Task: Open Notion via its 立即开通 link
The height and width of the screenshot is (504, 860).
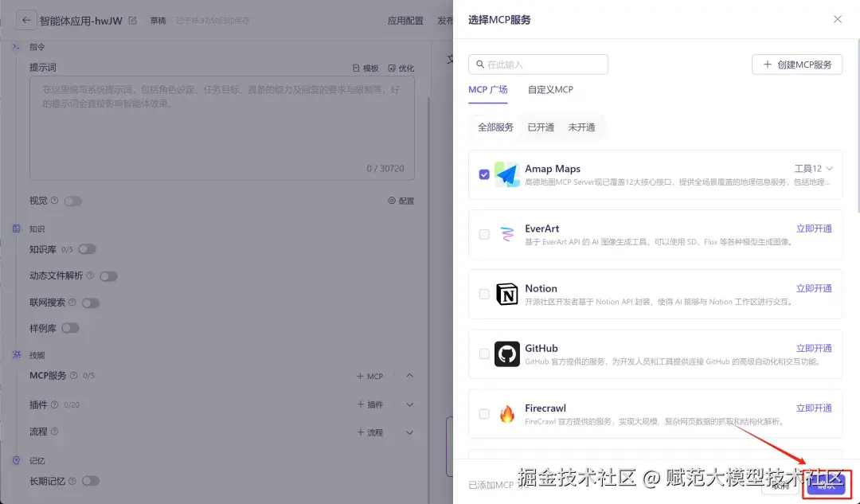Action: click(x=813, y=287)
